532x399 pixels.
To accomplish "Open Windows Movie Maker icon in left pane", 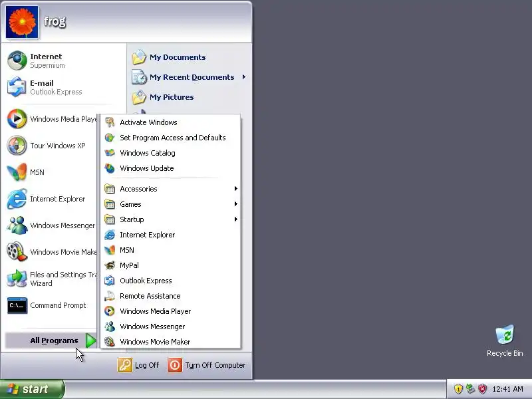I will [17, 252].
